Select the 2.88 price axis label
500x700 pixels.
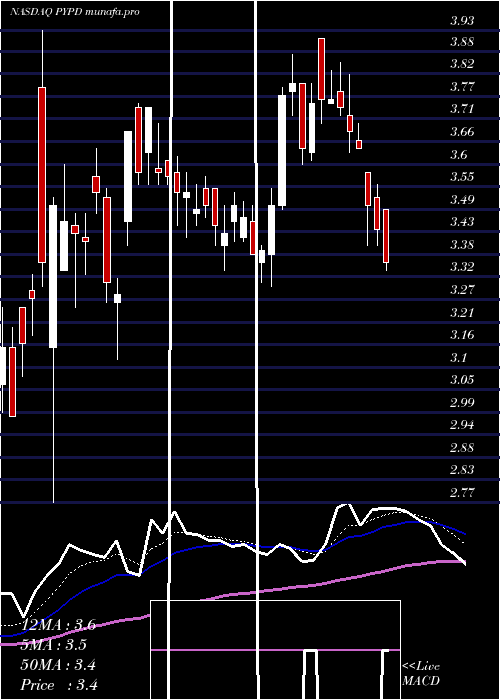click(x=462, y=448)
